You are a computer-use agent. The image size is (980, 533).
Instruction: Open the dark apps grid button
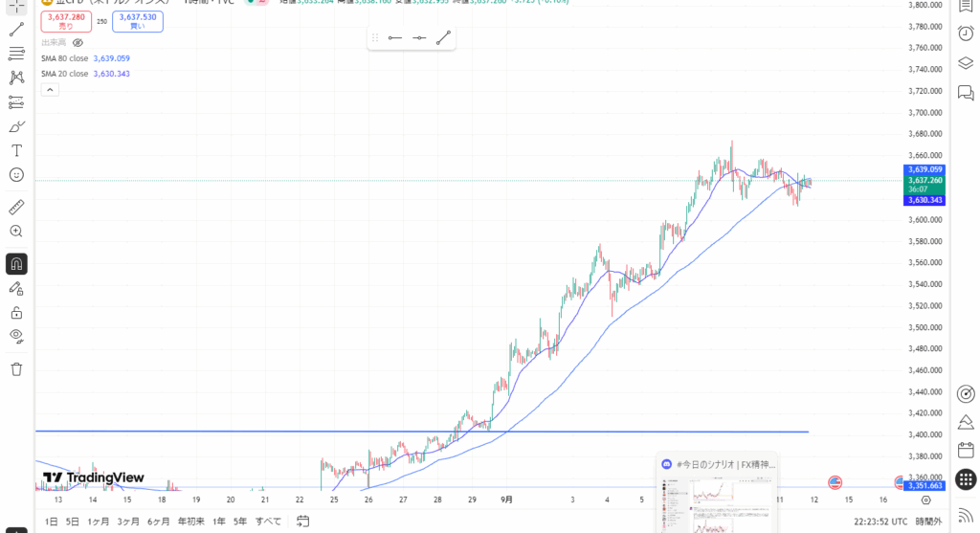click(x=966, y=479)
